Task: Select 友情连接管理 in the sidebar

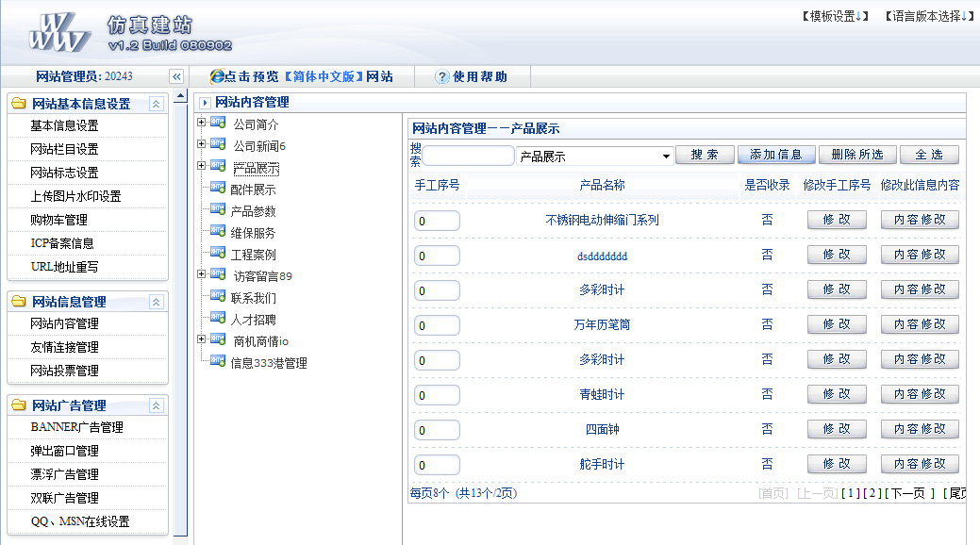Action: [x=64, y=347]
